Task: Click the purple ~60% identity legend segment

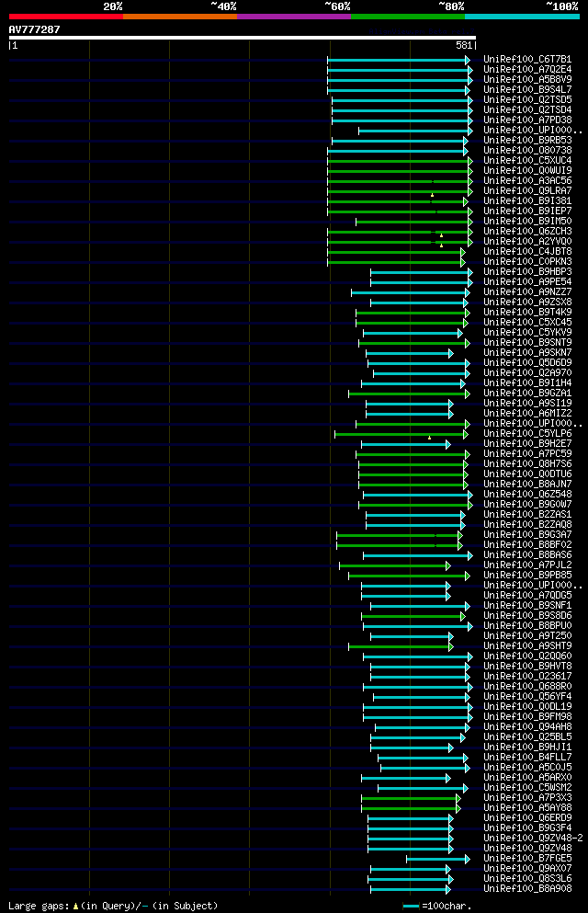Action: point(294,17)
